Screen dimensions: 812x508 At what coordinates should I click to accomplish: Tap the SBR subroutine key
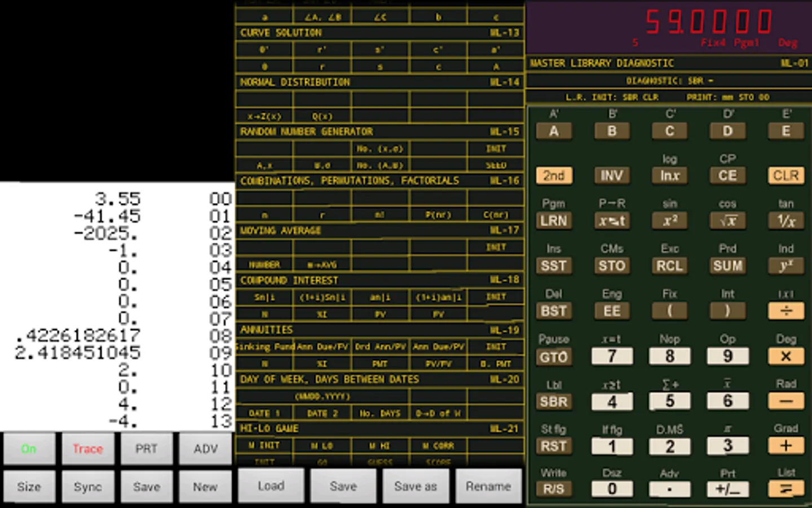[x=554, y=402]
